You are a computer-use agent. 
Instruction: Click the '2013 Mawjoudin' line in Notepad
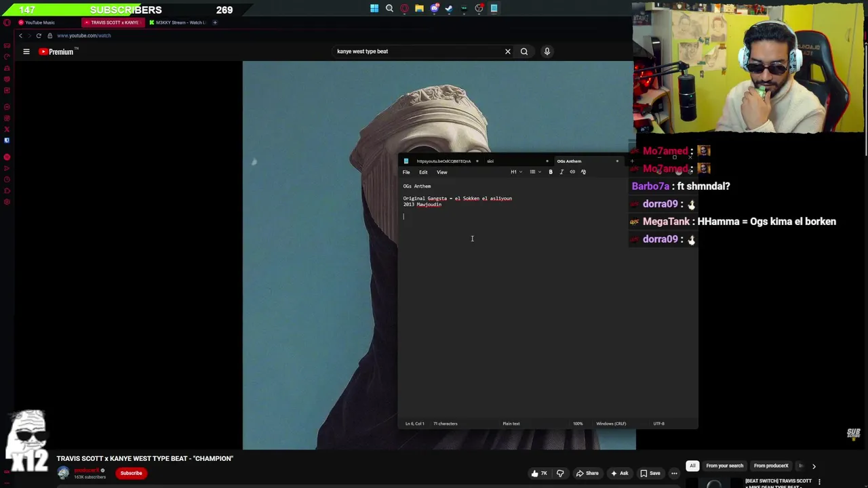pos(422,205)
